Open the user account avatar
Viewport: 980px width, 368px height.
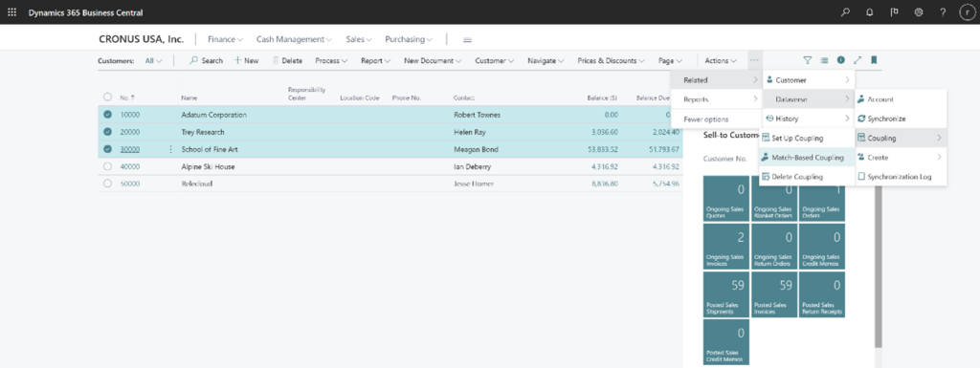pyautogui.click(x=967, y=12)
